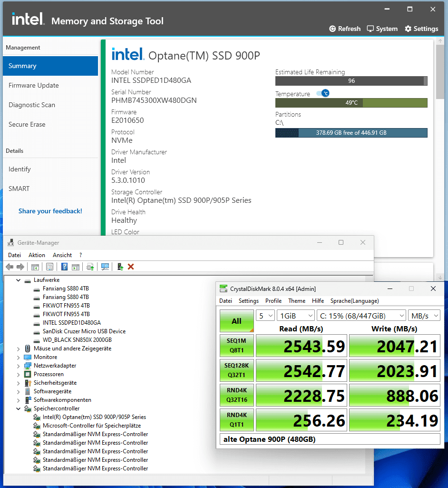Image resolution: width=448 pixels, height=488 pixels.
Task: Run the SEQ1M Q8T1 test button
Action: click(x=236, y=346)
